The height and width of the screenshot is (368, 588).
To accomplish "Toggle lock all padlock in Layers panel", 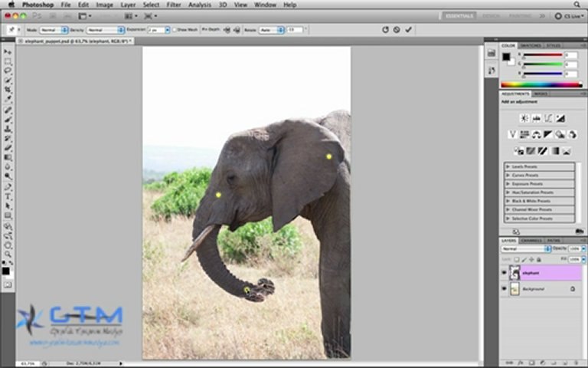I will point(539,259).
